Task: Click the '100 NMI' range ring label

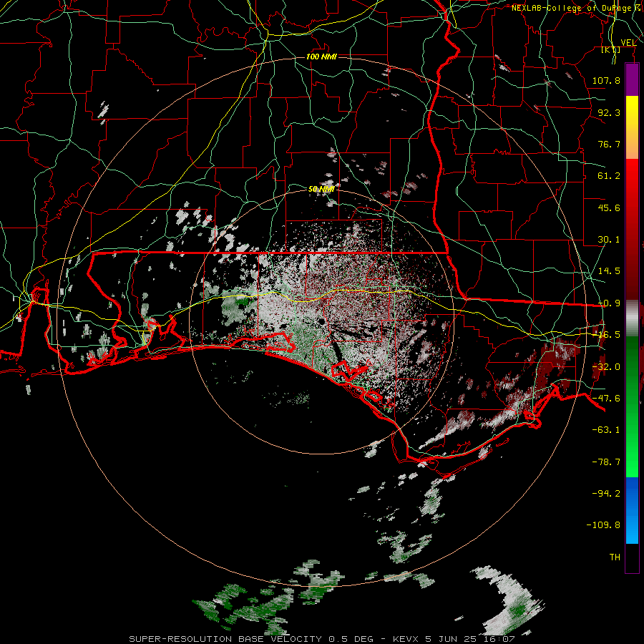Action: click(321, 57)
